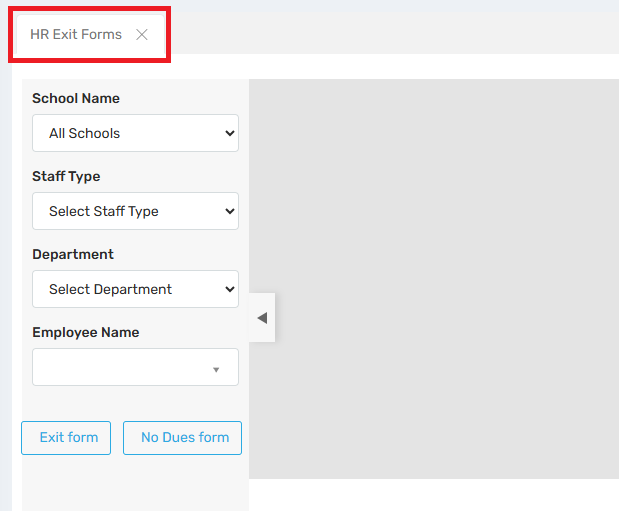
Task: Click the Employee Name dropdown triangle icon
Action: pos(216,370)
